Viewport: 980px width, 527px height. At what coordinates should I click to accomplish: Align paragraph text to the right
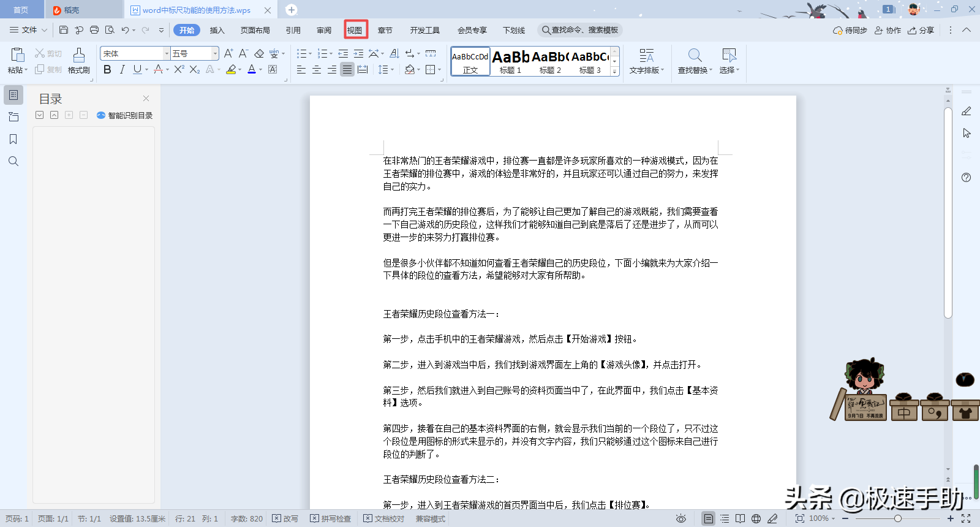(331, 70)
